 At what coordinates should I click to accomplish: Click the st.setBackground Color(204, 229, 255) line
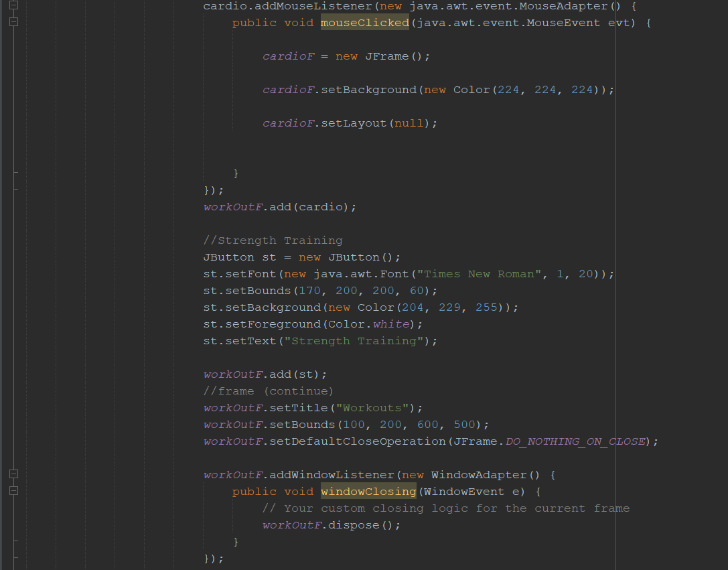coord(361,307)
